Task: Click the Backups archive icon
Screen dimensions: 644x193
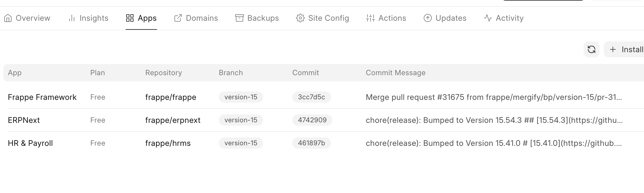Action: click(x=238, y=18)
